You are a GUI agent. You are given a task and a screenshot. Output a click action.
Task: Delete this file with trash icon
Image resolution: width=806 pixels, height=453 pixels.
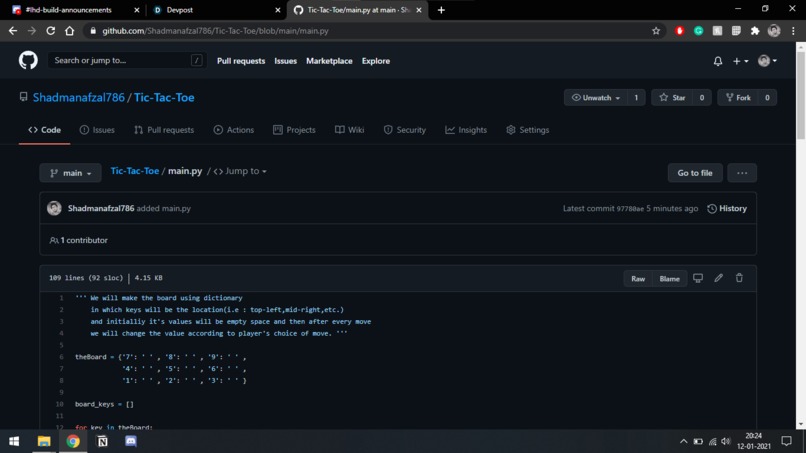[739, 278]
